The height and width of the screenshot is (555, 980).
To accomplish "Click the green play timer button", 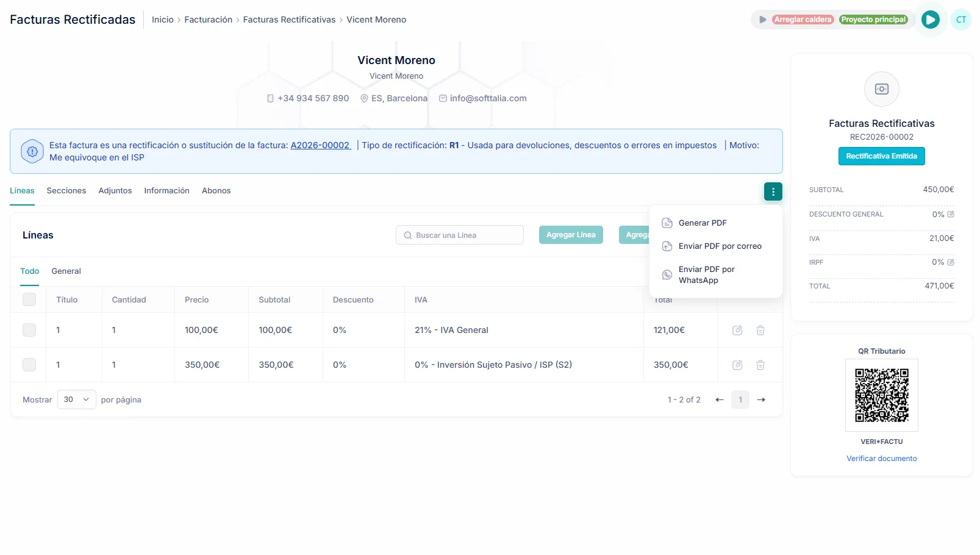I will point(930,20).
